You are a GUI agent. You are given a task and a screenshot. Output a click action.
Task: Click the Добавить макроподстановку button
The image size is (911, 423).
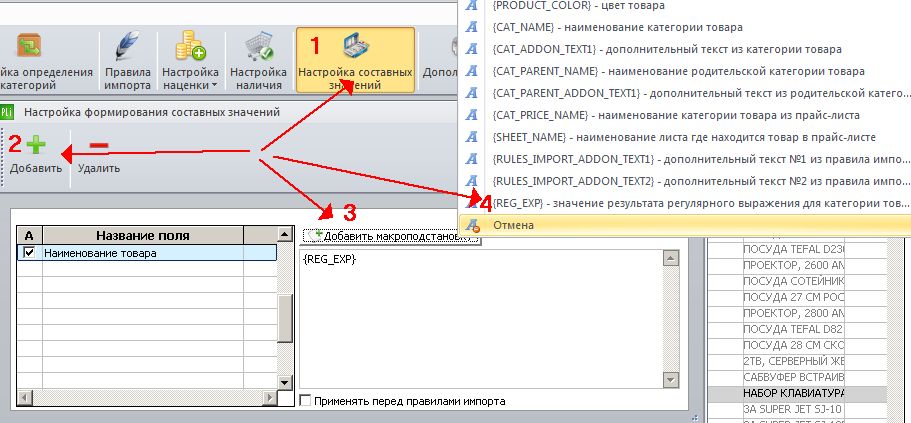390,236
